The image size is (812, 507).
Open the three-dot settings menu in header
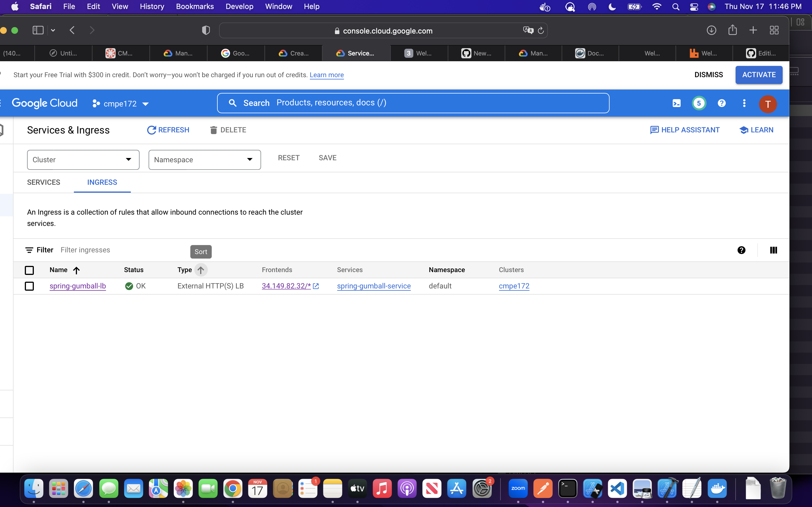click(x=744, y=103)
